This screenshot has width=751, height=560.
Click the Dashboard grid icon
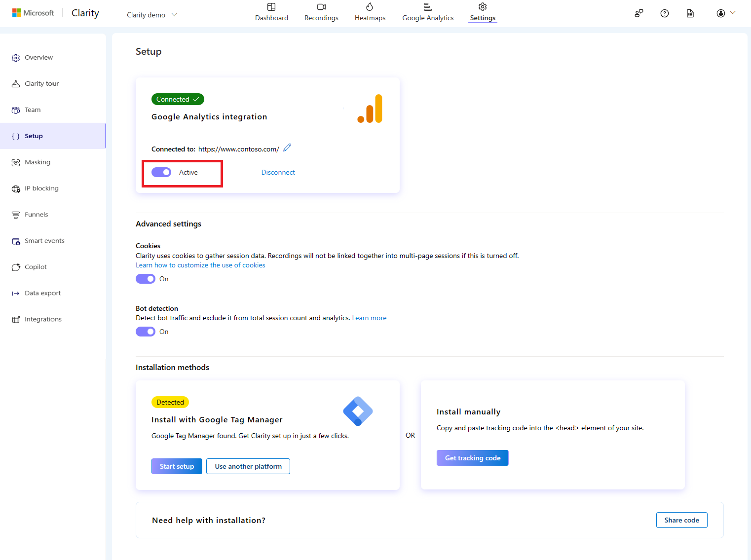[x=271, y=7]
